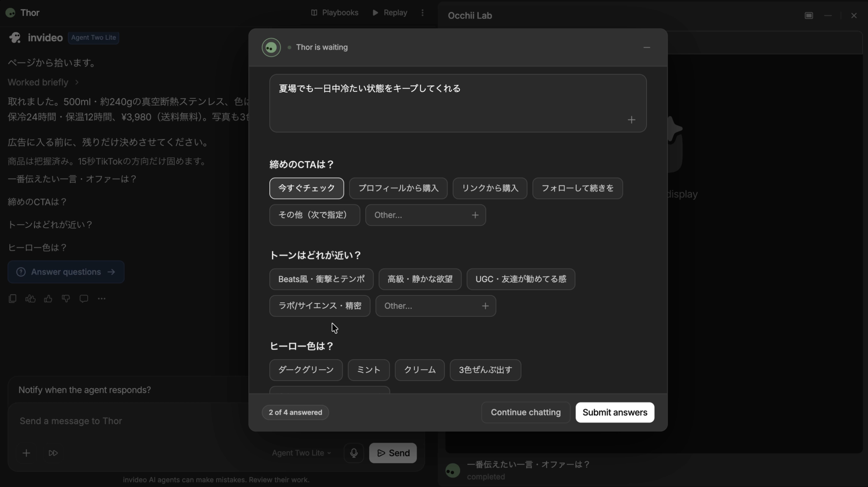Open Answer questions in chat

pos(66,272)
